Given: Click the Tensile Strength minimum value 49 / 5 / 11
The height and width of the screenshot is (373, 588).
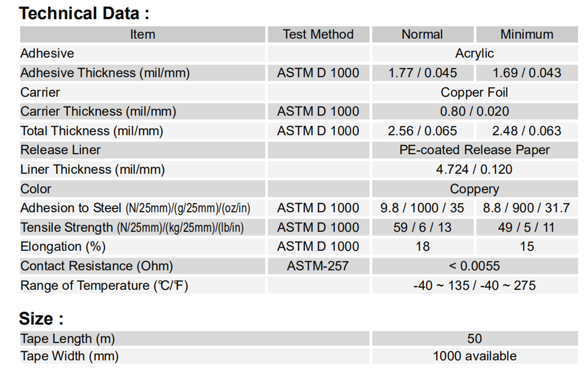Looking at the screenshot, I should pyautogui.click(x=526, y=227).
